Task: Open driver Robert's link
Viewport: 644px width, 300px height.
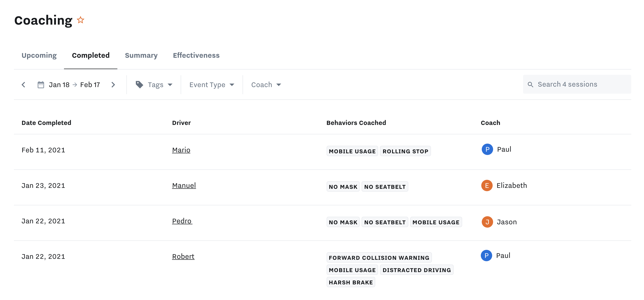Action: [x=183, y=256]
